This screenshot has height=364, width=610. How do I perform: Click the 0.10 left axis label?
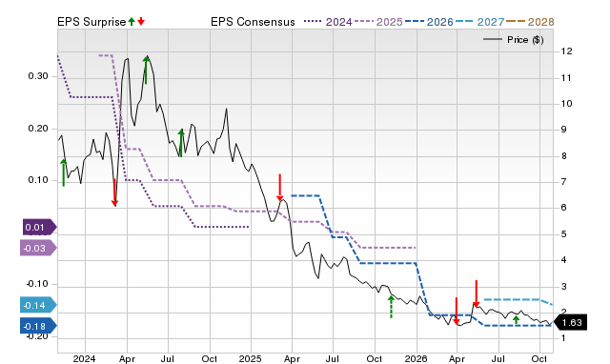(x=38, y=180)
